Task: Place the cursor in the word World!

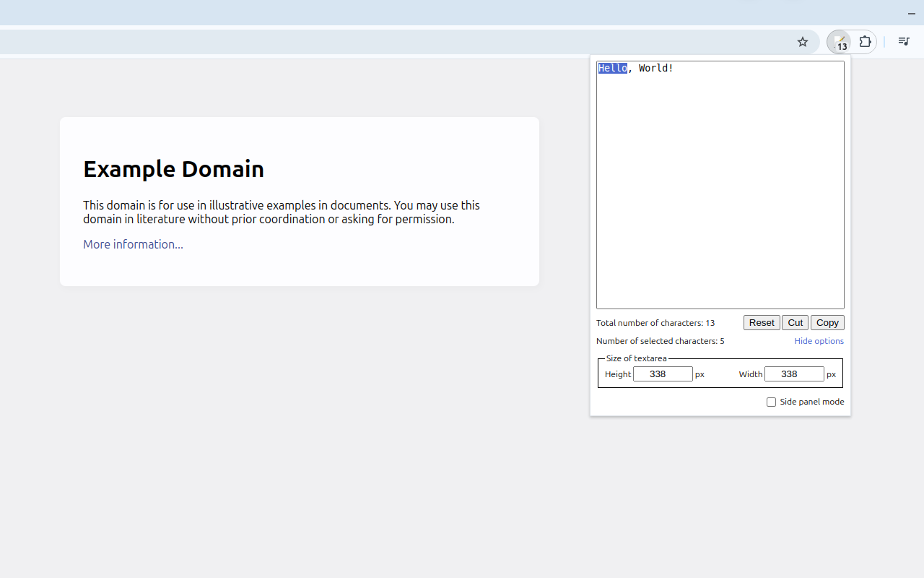Action: point(655,68)
